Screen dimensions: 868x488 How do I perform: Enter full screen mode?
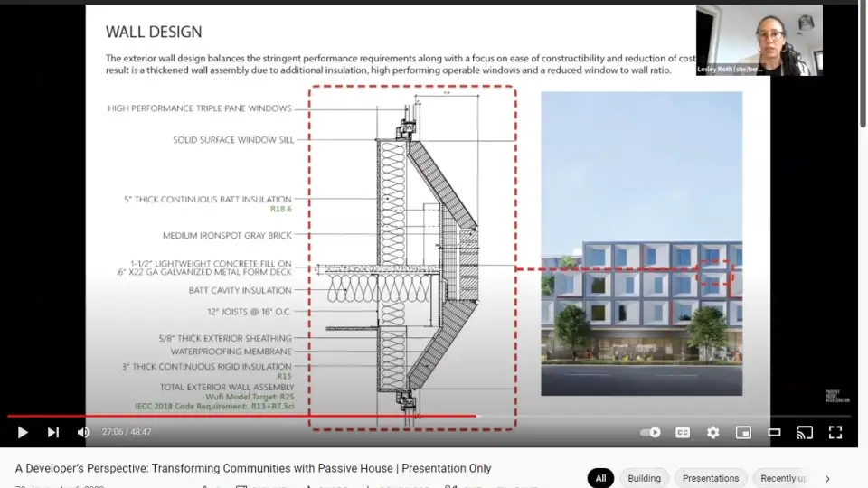click(x=835, y=433)
